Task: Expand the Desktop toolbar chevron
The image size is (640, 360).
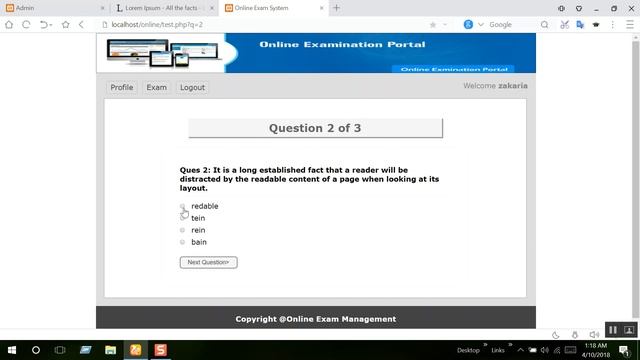Action: (x=485, y=345)
